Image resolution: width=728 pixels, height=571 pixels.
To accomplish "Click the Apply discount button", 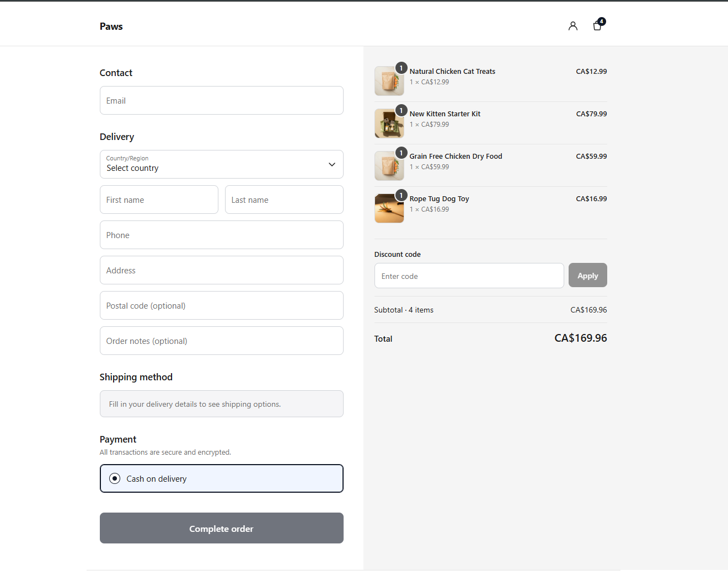I will (x=587, y=275).
